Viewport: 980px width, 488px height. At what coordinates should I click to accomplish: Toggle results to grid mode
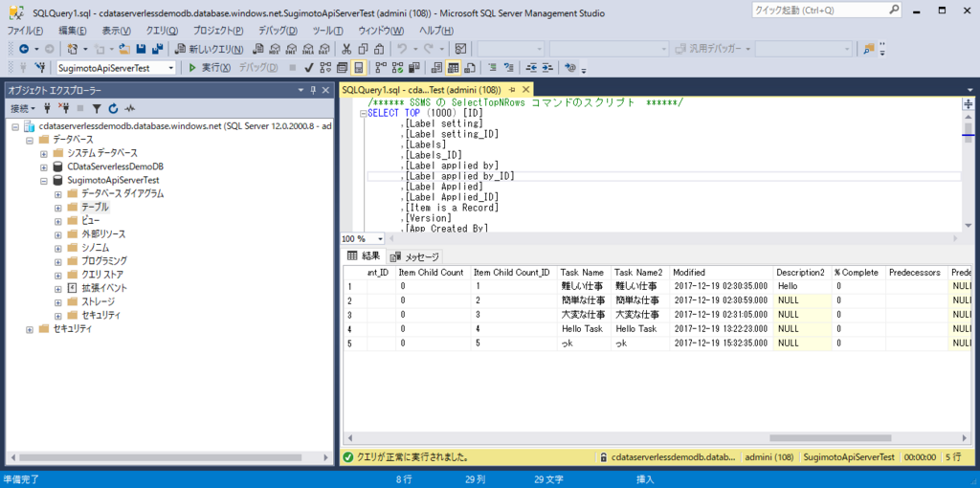pos(453,68)
